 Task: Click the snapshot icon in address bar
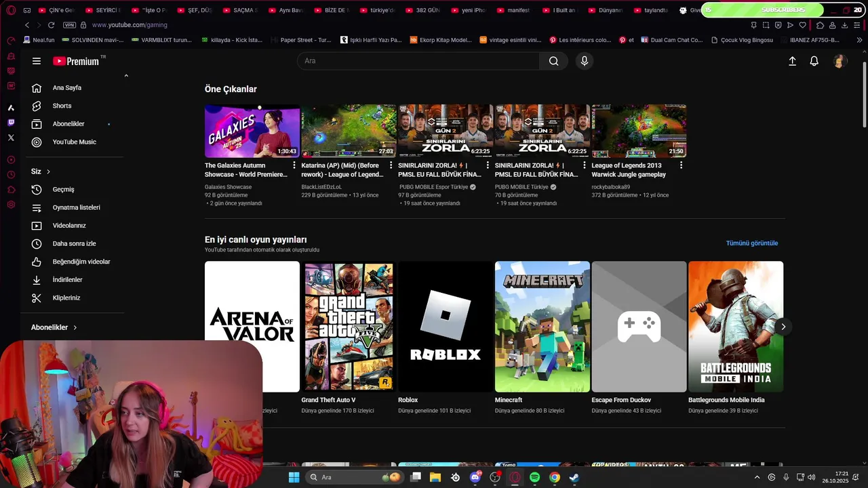[766, 25]
